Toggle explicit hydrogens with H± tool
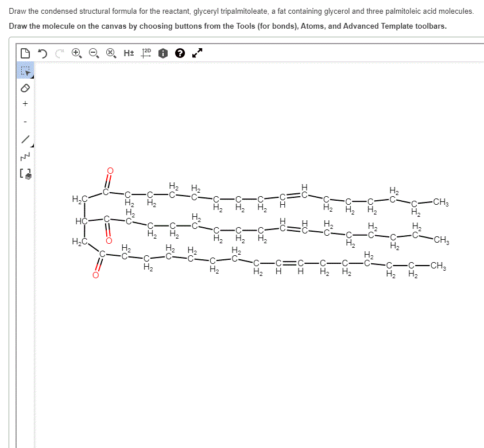484x448 pixels. click(127, 52)
